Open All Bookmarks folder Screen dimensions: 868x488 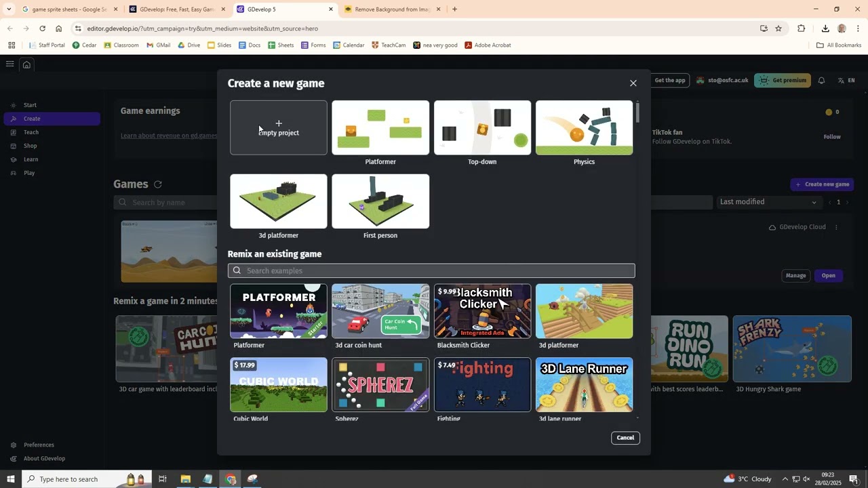[839, 45]
